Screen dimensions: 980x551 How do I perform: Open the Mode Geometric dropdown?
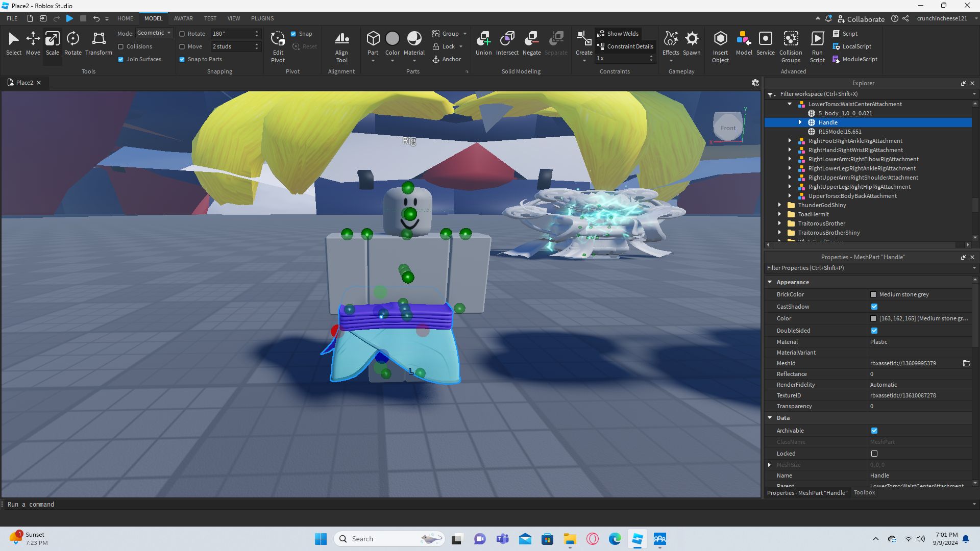[x=154, y=33]
